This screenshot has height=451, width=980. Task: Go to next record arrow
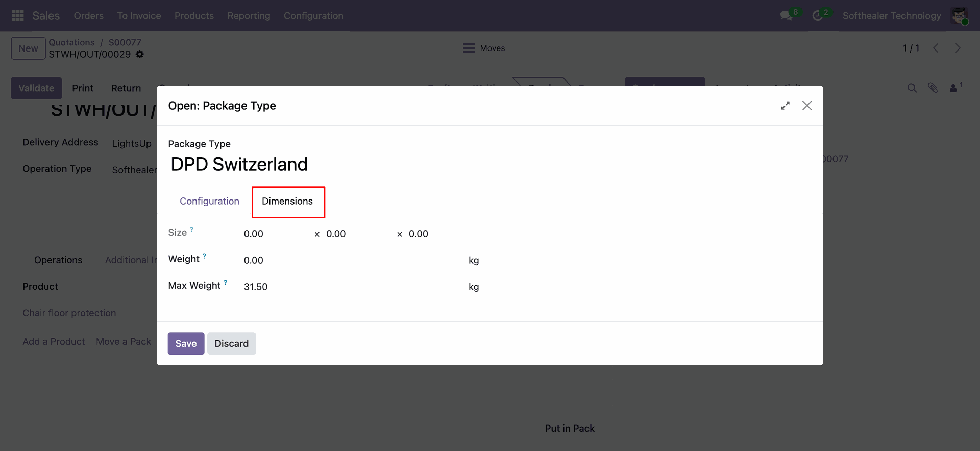[958, 48]
